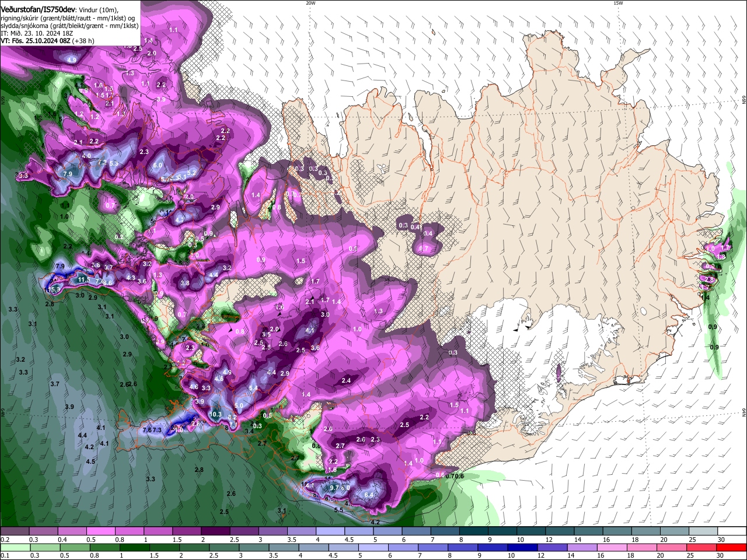
Task: Pick lower legend swatch labeled 3.5
Action: pos(284,547)
